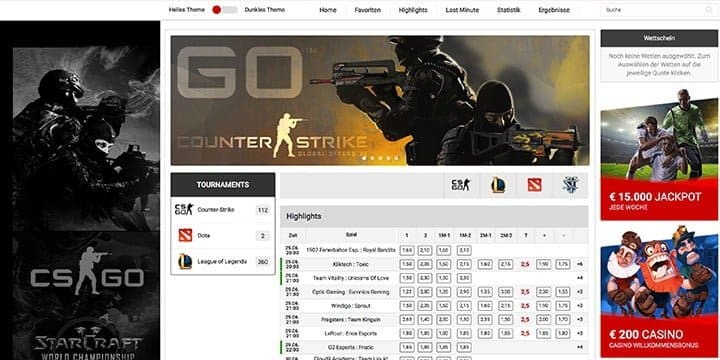Open the League of Legends tournament entry

pyautogui.click(x=223, y=262)
